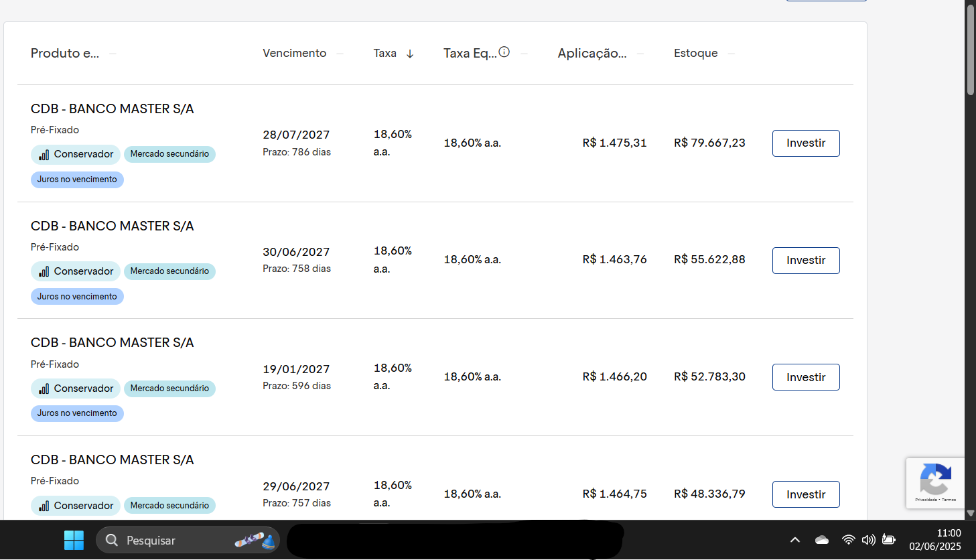This screenshot has width=976, height=560.
Task: Click the text Prazo: 757 dias
Action: pyautogui.click(x=297, y=503)
